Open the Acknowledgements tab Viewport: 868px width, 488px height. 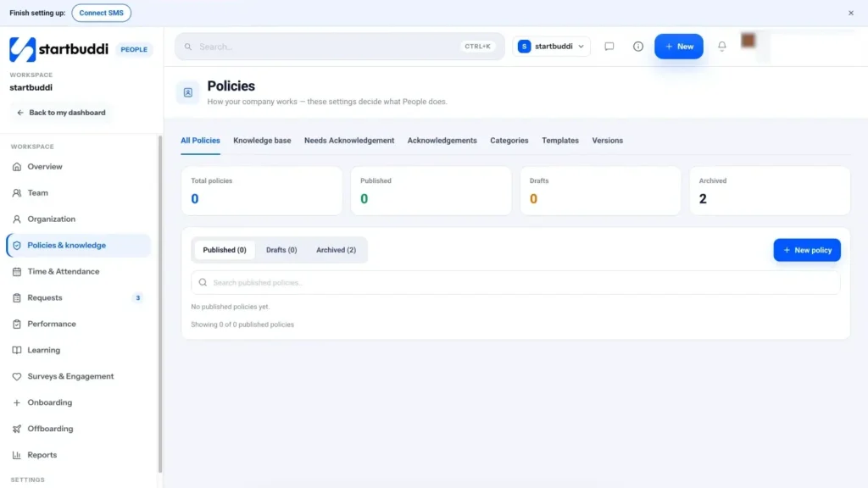point(442,141)
